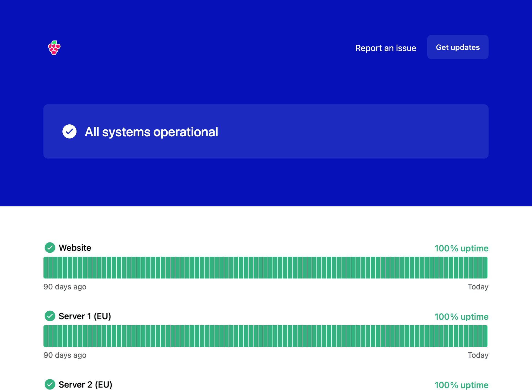
Task: Click the Server 1 (EU) uptime bar chart
Action: [265, 336]
